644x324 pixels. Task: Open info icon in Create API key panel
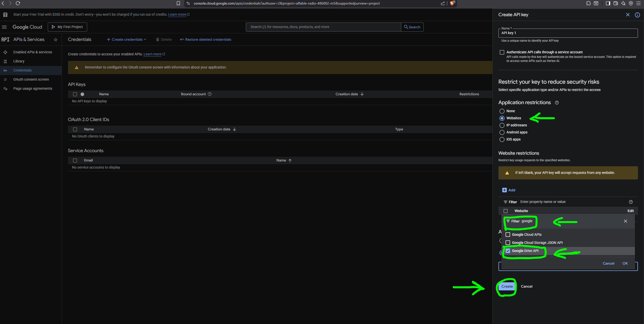coord(637,15)
